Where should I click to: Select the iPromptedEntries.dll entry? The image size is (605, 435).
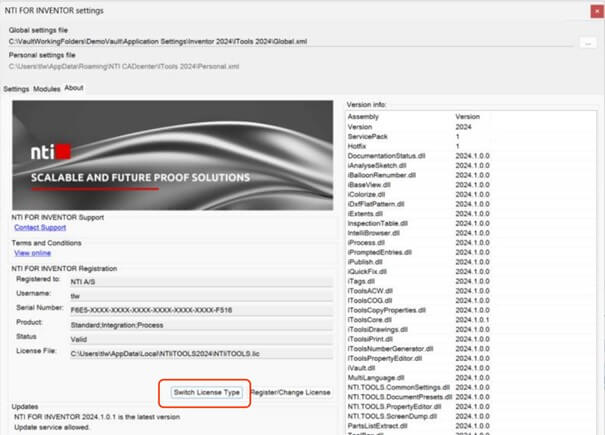coord(471,252)
